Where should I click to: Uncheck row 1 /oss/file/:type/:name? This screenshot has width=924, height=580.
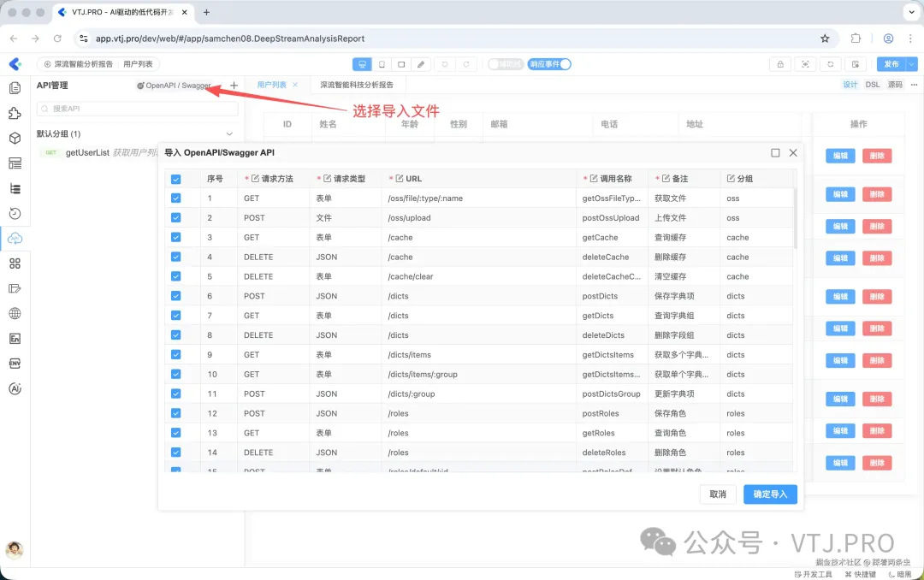click(x=175, y=198)
